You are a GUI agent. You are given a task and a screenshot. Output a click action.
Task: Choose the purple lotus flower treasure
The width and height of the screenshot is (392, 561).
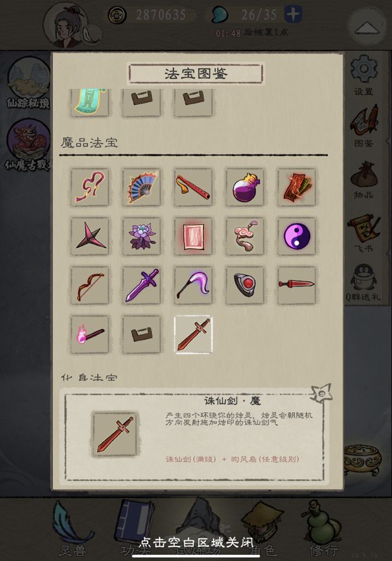point(141,236)
